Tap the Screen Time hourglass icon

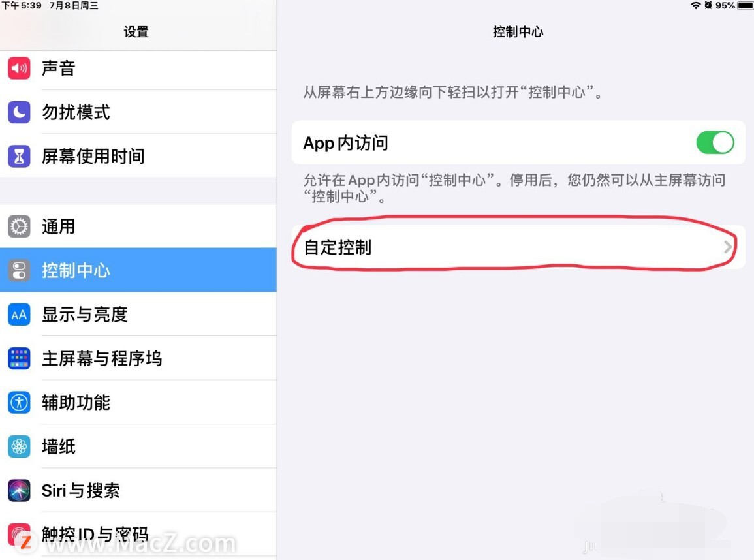point(19,156)
